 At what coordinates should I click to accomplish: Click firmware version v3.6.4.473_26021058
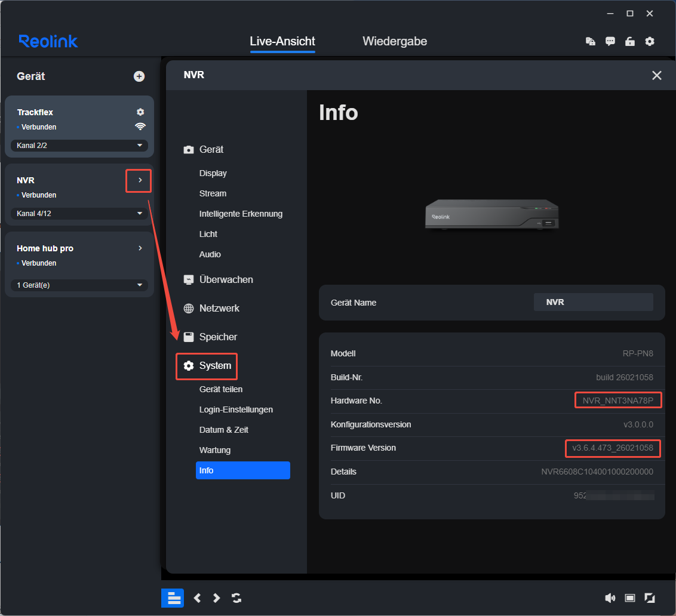coord(613,448)
